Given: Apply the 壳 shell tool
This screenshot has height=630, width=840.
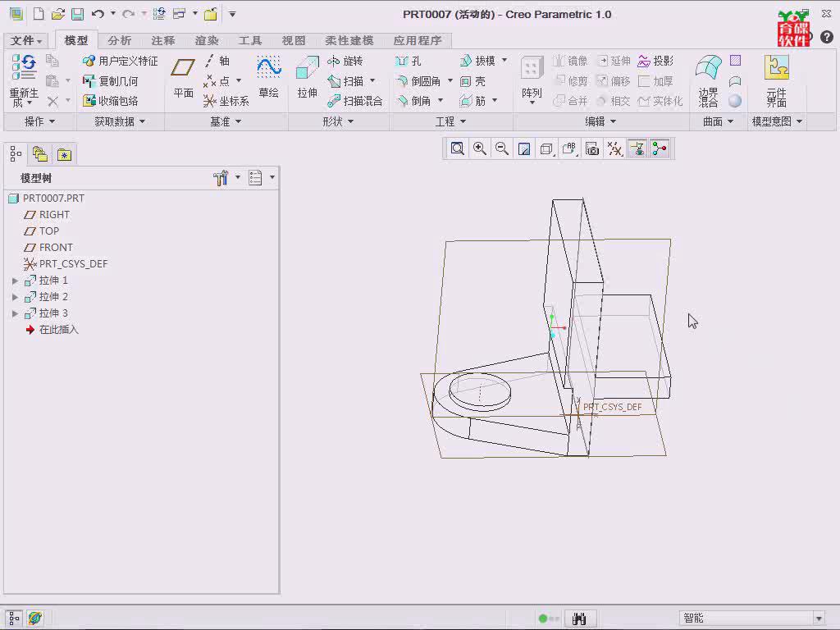Looking at the screenshot, I should point(473,81).
